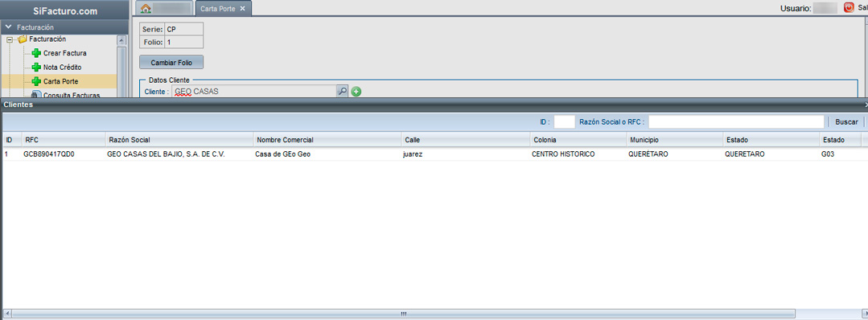868x320 pixels.
Task: Click the Cliente search magnifier icon
Action: tap(342, 91)
